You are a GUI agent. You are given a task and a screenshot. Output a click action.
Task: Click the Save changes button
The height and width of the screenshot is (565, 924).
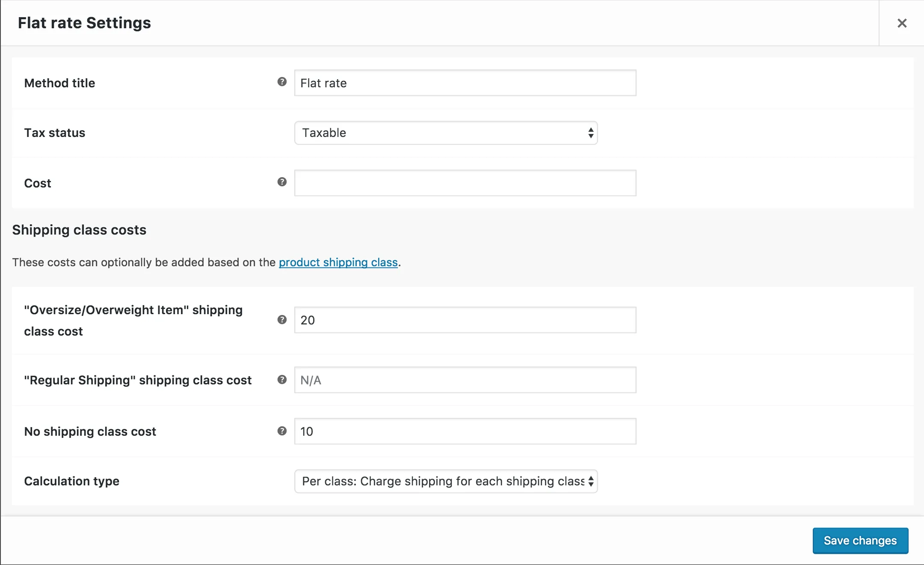click(x=860, y=541)
